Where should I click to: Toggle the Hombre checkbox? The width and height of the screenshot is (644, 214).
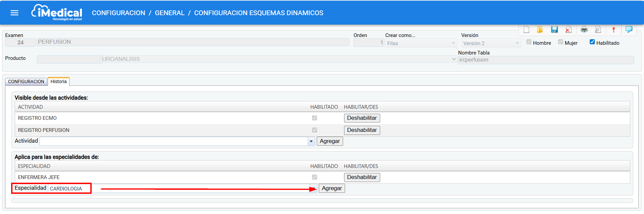point(529,42)
